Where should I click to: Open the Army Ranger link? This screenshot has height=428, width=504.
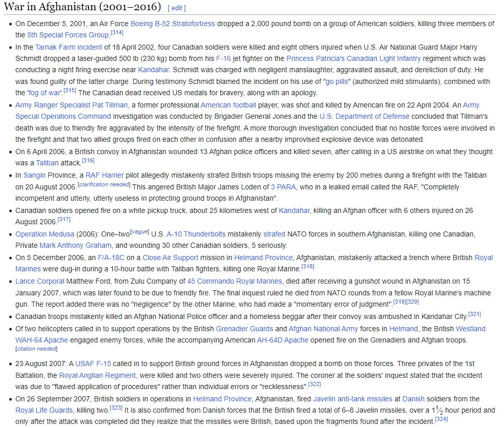(36, 105)
